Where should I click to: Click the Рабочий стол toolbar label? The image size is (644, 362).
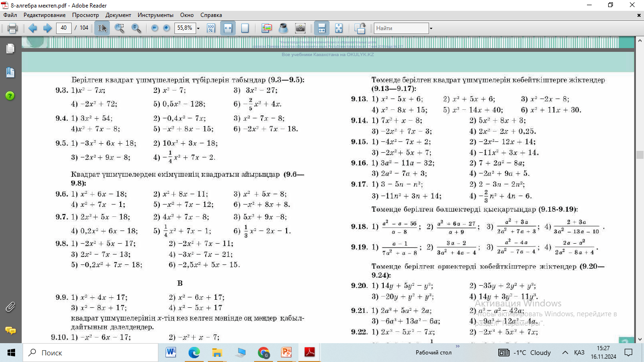point(433,353)
